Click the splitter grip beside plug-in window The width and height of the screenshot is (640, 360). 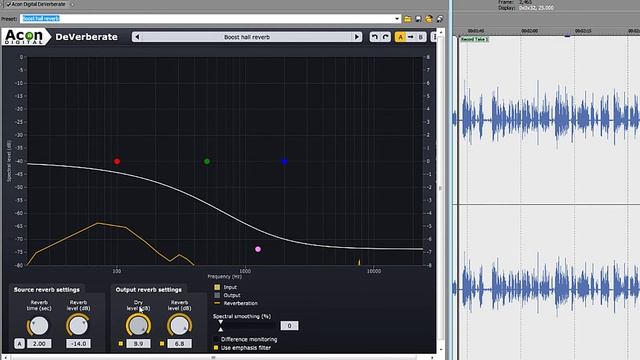[440, 188]
